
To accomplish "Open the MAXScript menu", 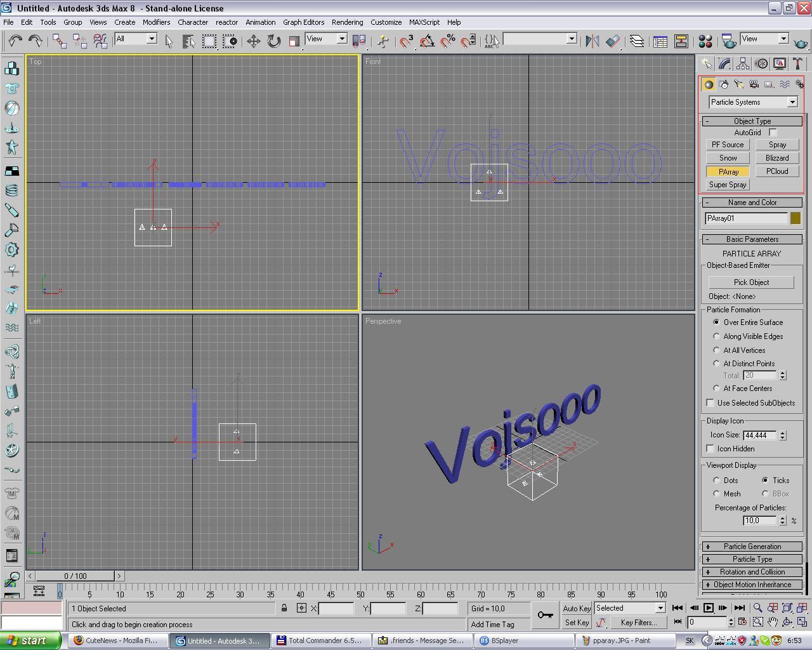I will [x=424, y=22].
